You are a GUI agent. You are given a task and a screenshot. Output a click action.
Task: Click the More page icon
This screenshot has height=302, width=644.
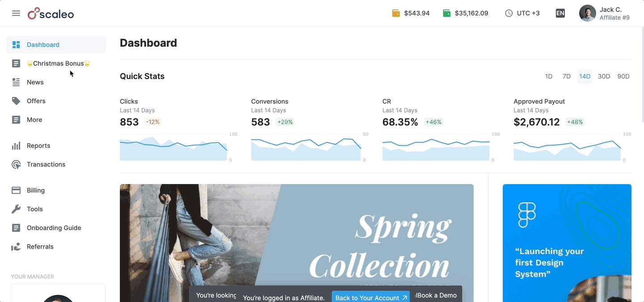16,120
